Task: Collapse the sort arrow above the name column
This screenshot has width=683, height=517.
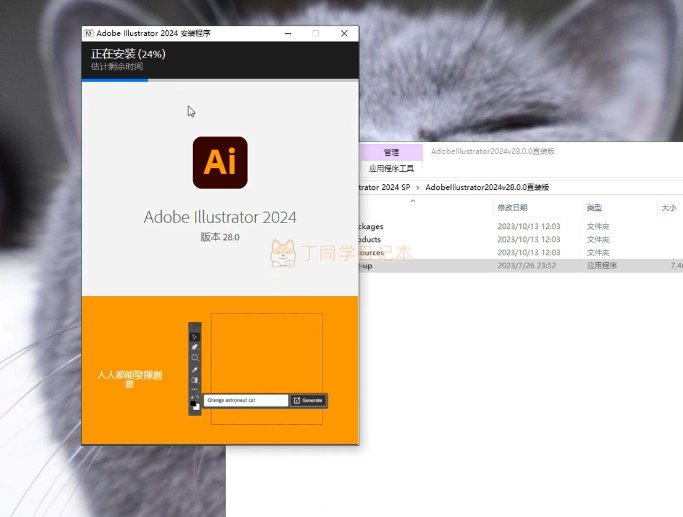Action: click(413, 201)
